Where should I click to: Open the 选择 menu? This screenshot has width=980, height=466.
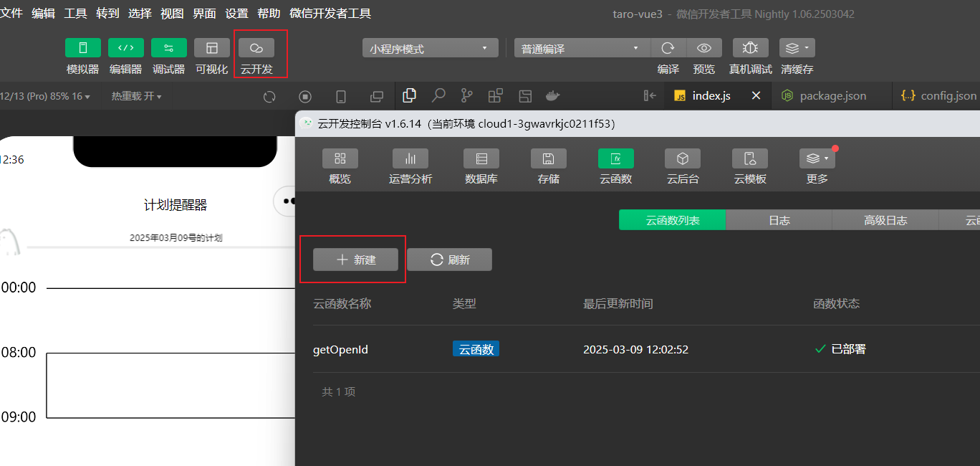tap(140, 14)
